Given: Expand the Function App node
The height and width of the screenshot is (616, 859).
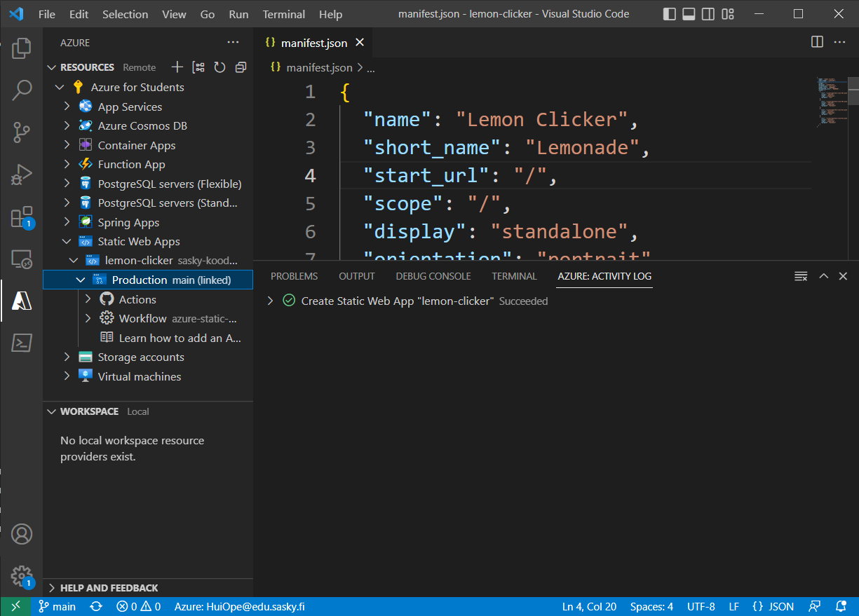Looking at the screenshot, I should [67, 165].
